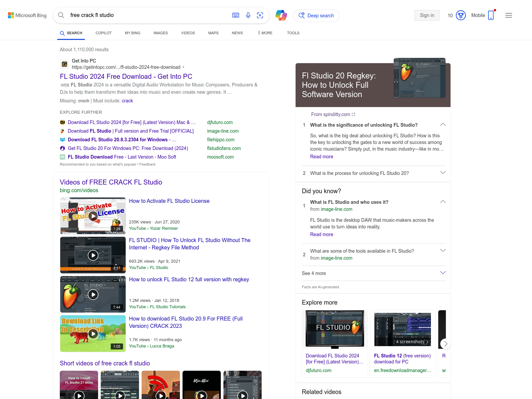The image size is (532, 399).
Task: Click the Rewards trophy icon
Action: pyautogui.click(x=461, y=15)
